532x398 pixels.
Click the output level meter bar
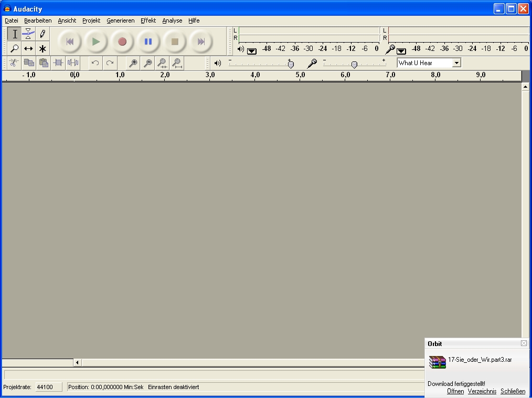(308, 34)
